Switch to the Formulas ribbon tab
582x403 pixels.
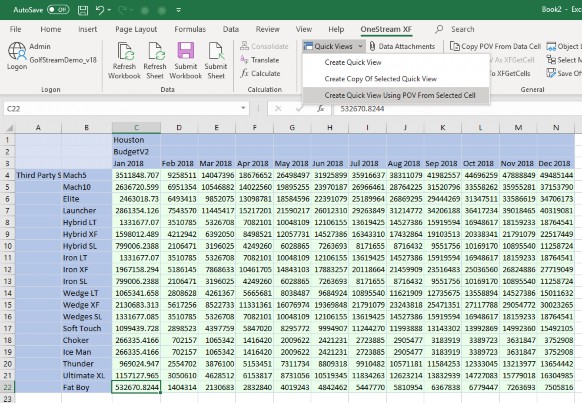point(190,29)
